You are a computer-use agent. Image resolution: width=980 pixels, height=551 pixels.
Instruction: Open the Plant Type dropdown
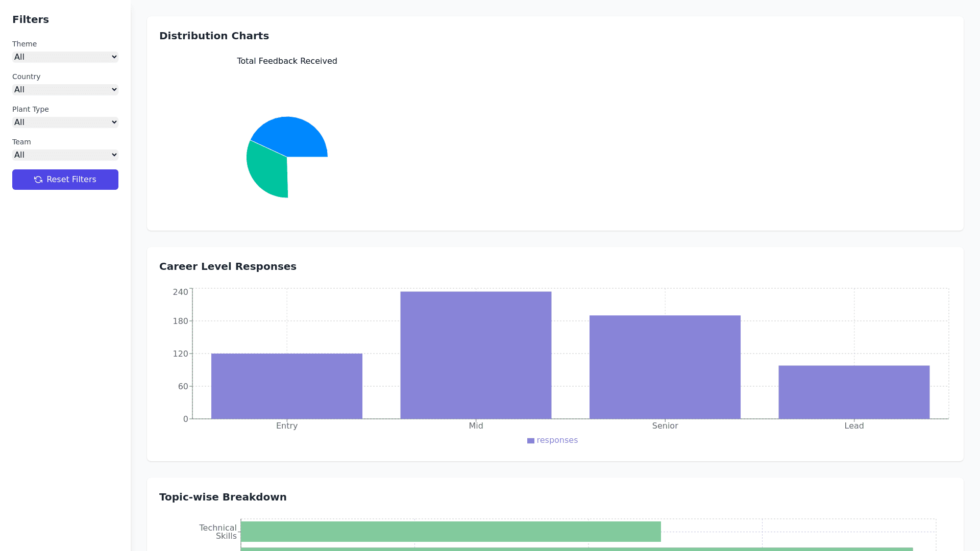point(65,122)
